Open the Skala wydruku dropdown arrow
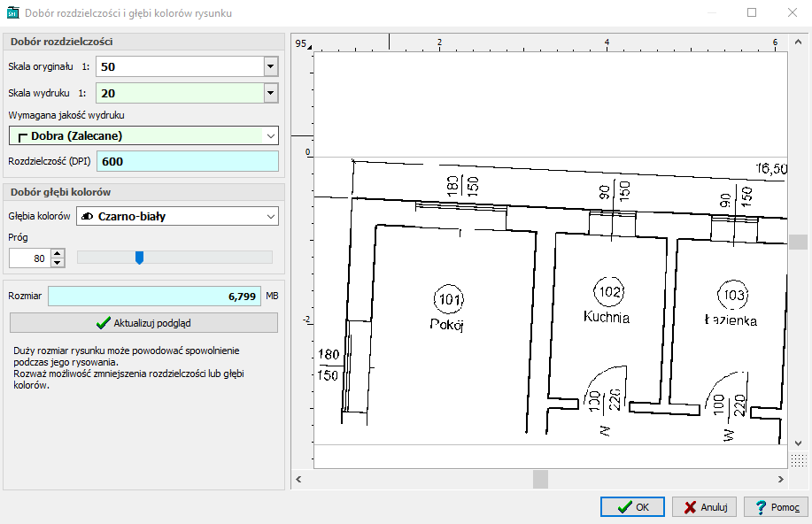This screenshot has width=812, height=524. [x=270, y=93]
